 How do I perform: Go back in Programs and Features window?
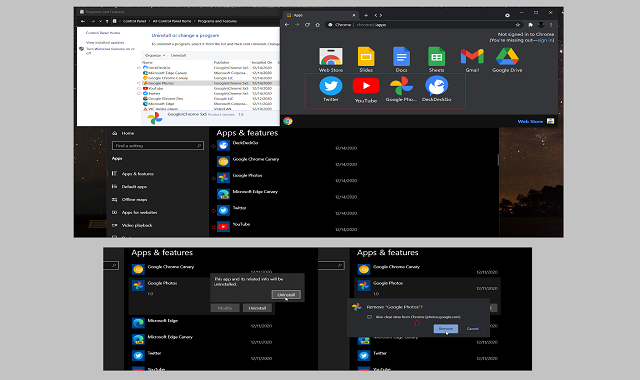point(83,21)
